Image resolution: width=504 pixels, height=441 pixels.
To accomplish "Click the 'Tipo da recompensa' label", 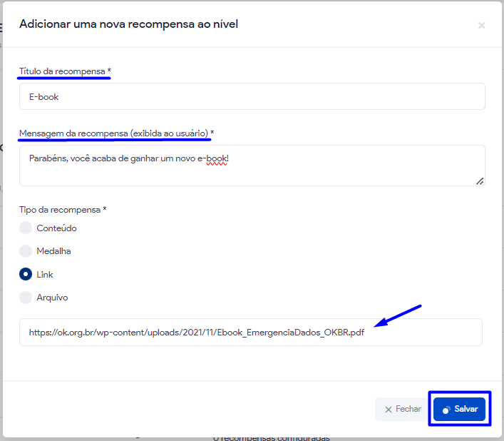I will point(62,210).
